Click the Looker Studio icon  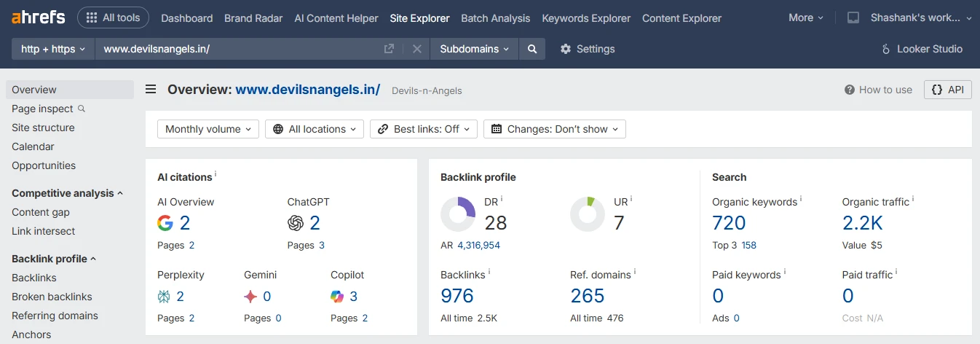click(x=886, y=49)
